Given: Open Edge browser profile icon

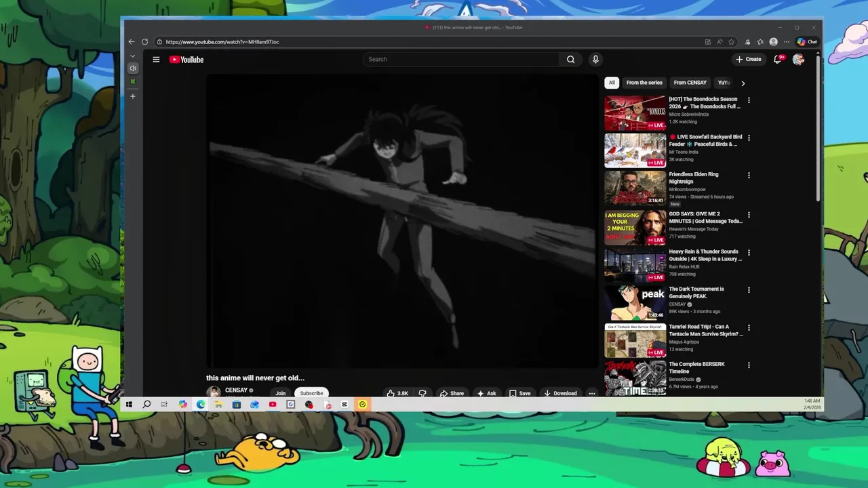Looking at the screenshot, I should (774, 42).
